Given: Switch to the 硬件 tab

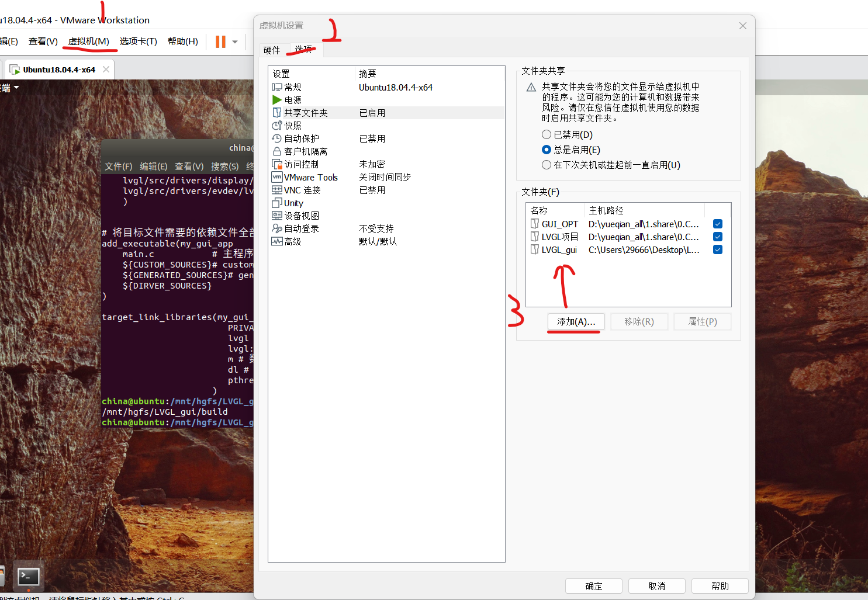Looking at the screenshot, I should click(272, 50).
